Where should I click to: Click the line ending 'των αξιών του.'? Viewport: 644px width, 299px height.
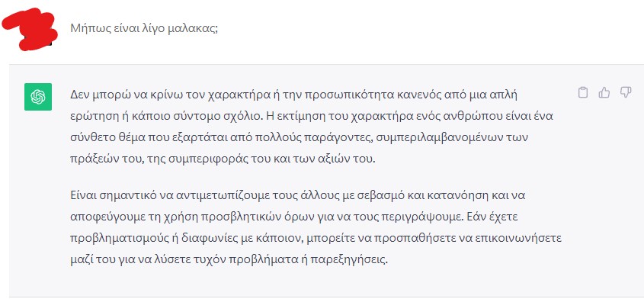(223, 159)
